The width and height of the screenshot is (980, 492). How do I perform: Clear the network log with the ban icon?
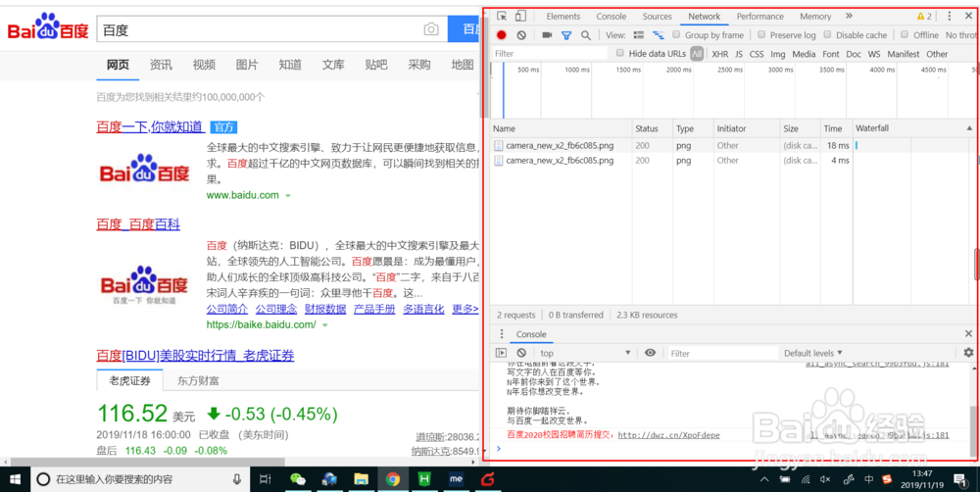tap(521, 35)
